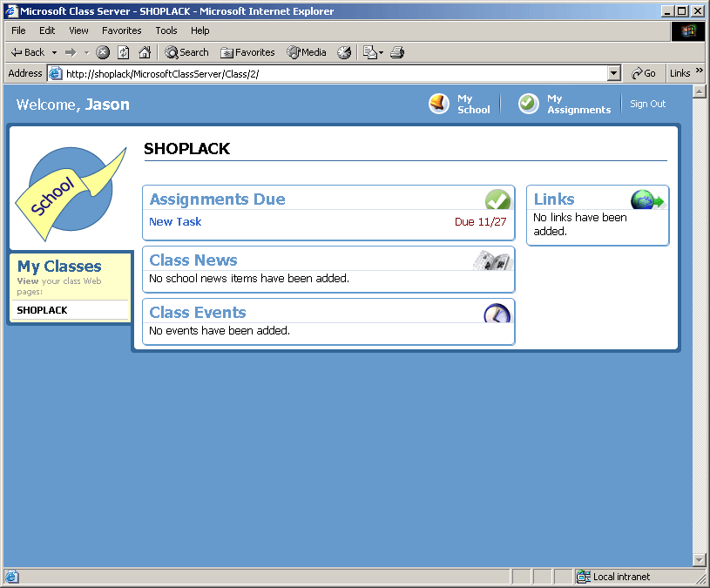Minimize the Internet Explorer window

tap(667, 11)
